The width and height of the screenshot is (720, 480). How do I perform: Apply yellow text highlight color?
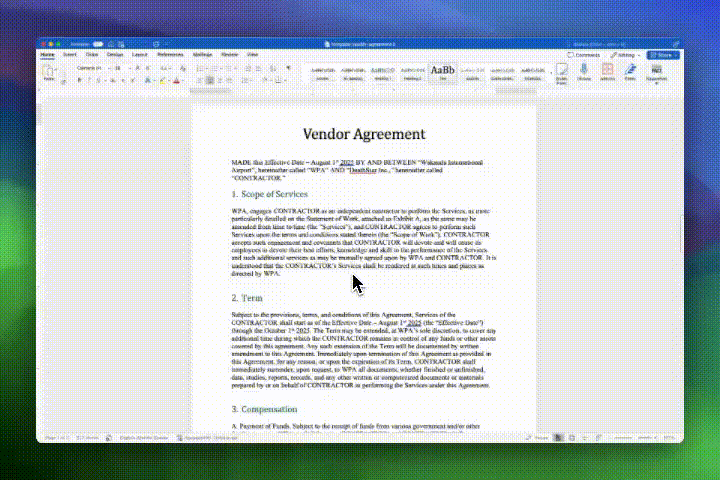pos(162,80)
